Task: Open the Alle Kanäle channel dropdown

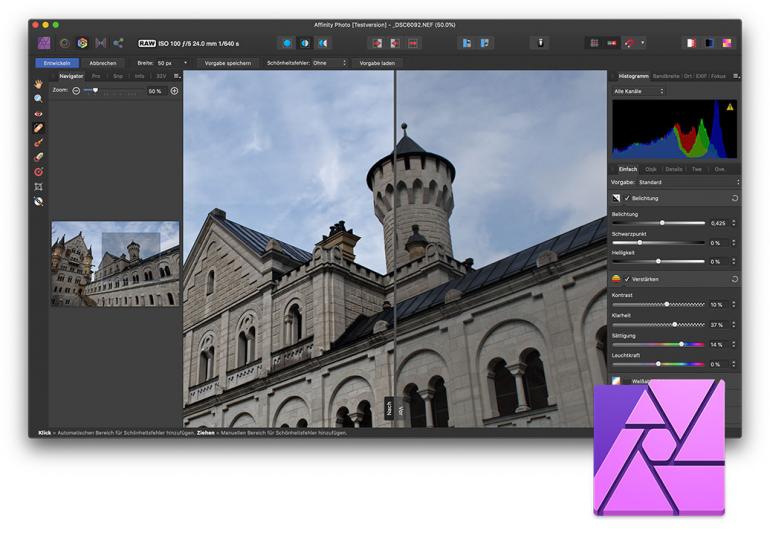Action: (638, 91)
